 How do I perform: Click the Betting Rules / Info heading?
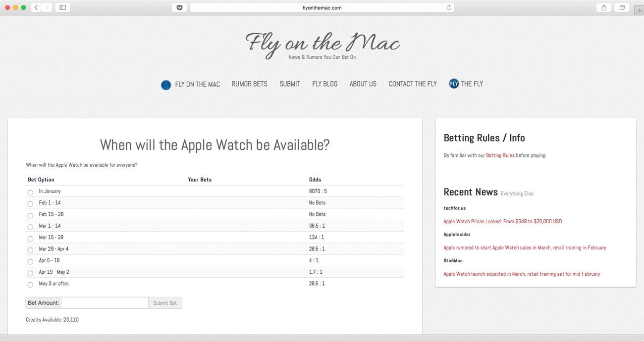tap(484, 138)
